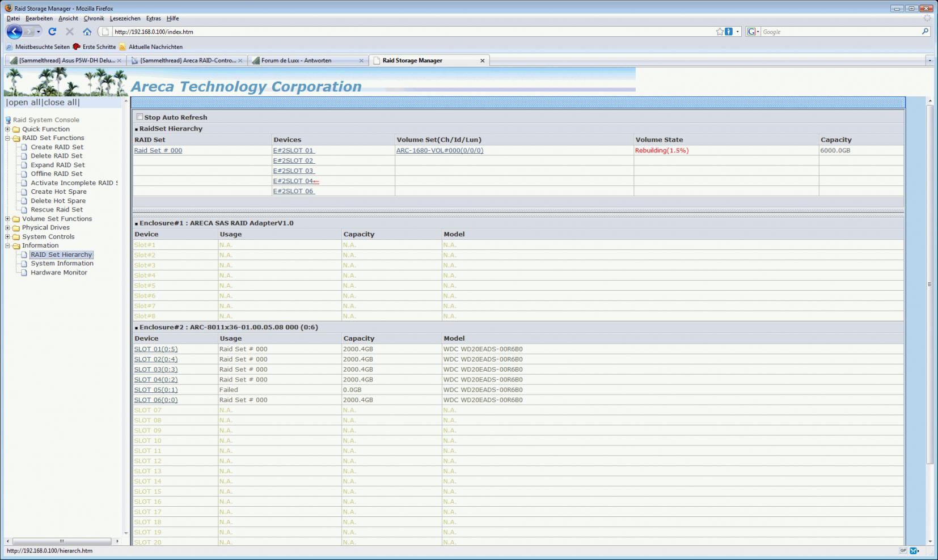Open the Hilfe menu
The image size is (938, 560).
point(173,18)
